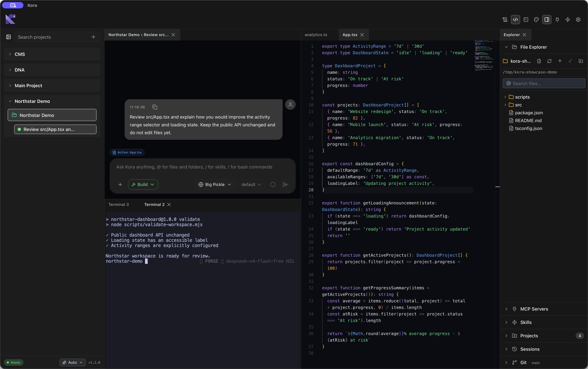Screen dimensions: 588x369
Task: Click the Search files input
Action: tap(544, 83)
